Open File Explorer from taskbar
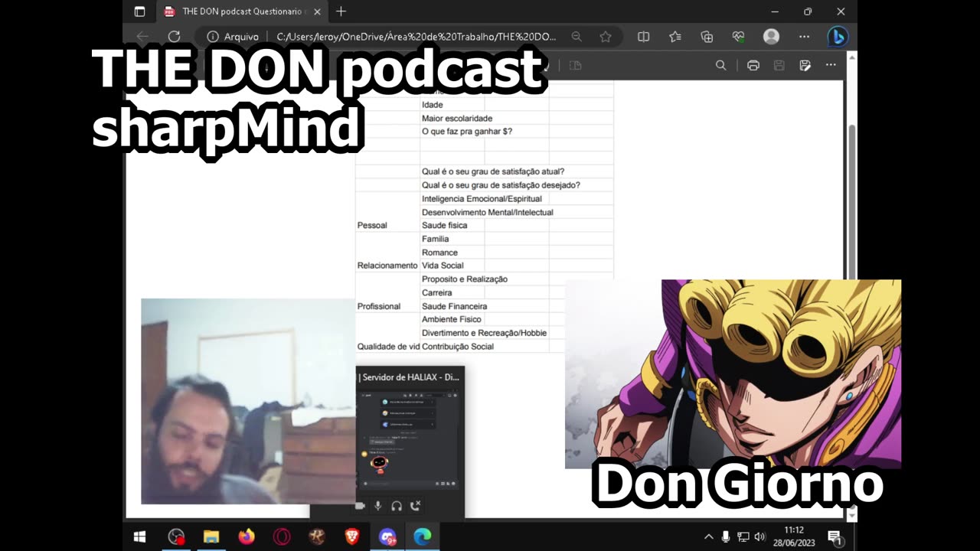980x551 pixels. 211,536
